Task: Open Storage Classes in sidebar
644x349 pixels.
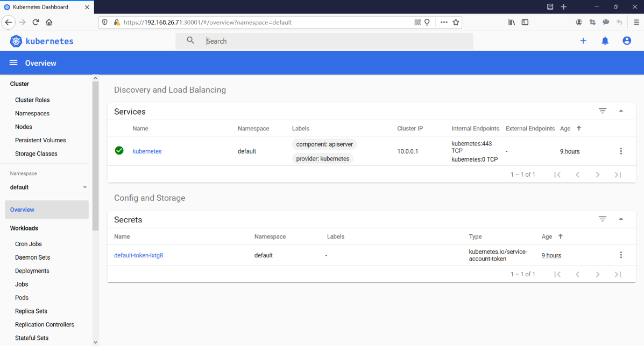Action: 36,153
